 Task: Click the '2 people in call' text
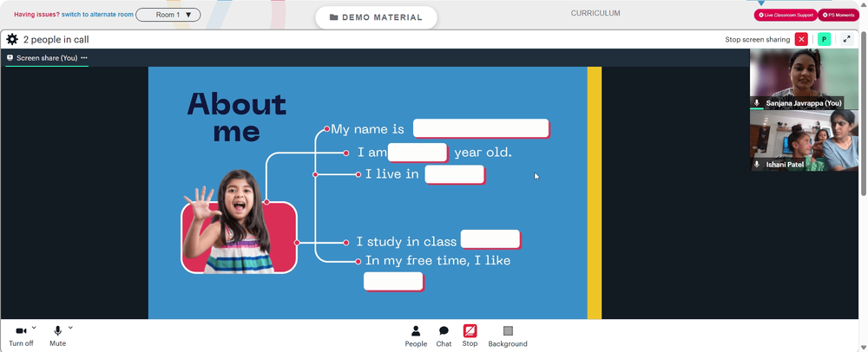tap(56, 39)
